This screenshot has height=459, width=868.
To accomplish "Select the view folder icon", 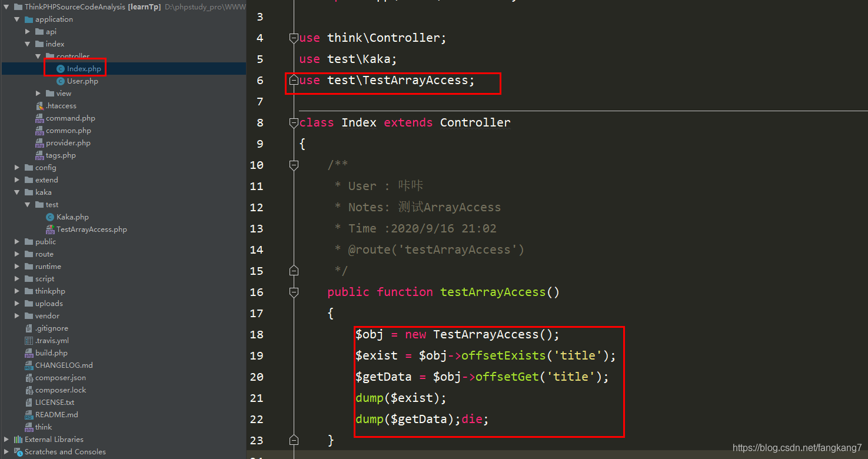I will (50, 94).
